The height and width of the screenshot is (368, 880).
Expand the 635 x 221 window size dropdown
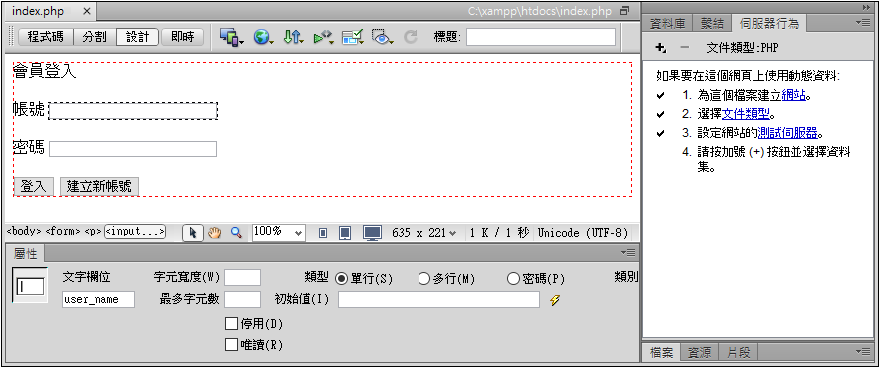[x=424, y=233]
